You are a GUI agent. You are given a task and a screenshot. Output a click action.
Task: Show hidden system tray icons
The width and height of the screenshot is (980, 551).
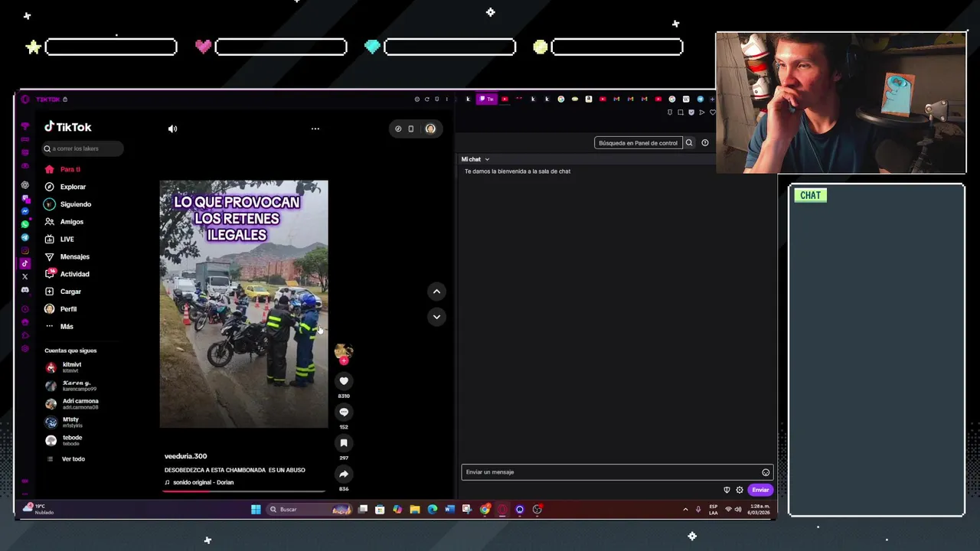coord(685,510)
